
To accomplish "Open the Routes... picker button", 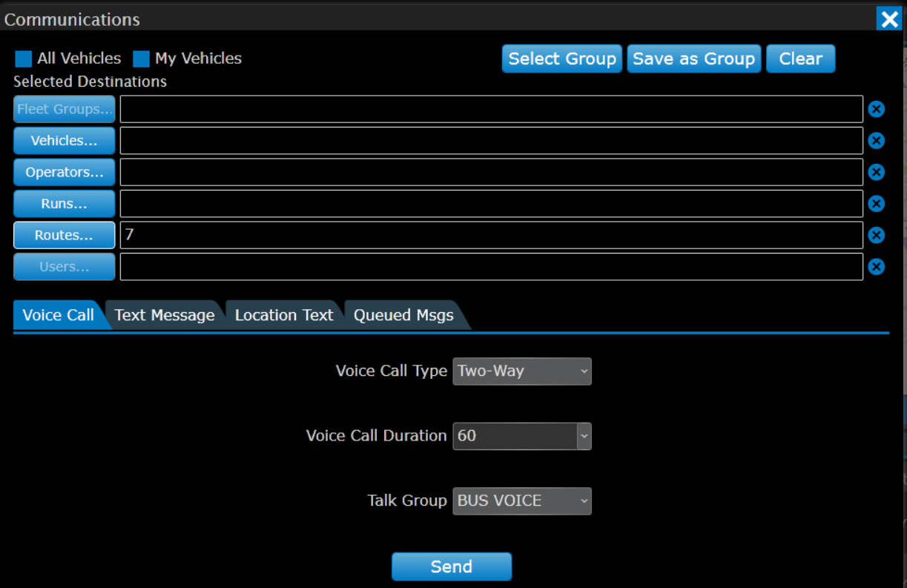I will coord(64,235).
